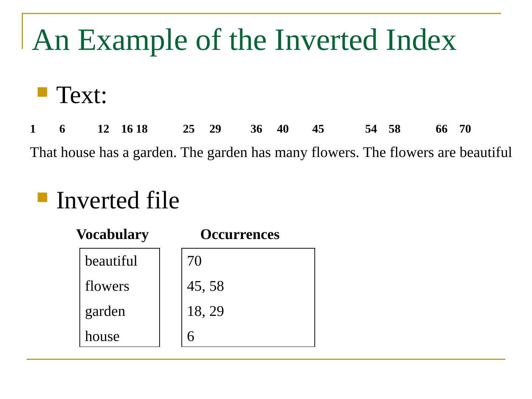Click house in the Vocabulary box

[102, 337]
